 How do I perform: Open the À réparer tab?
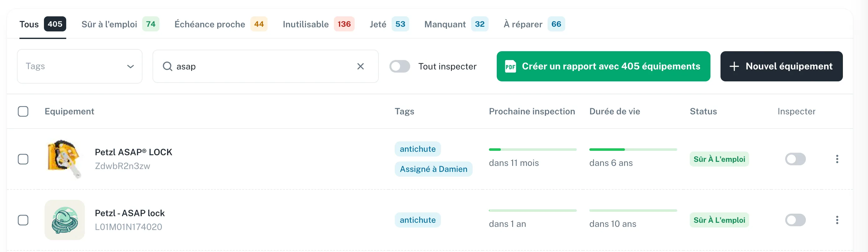tap(534, 24)
